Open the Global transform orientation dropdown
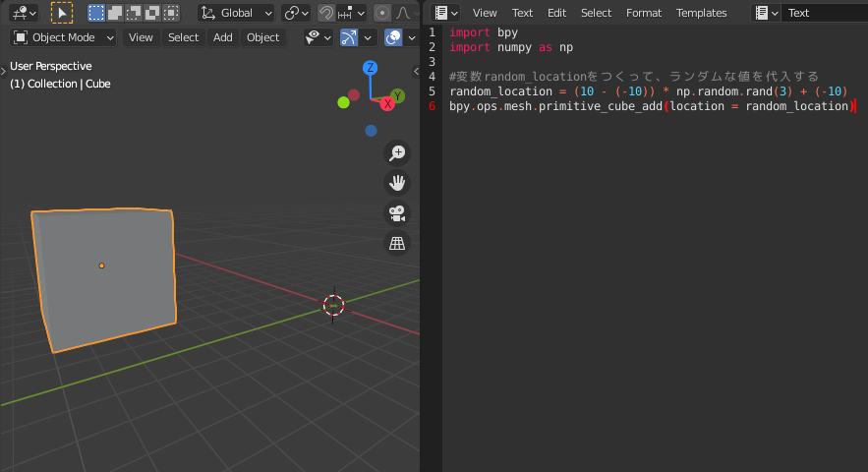The height and width of the screenshot is (472, 868). coord(236,13)
